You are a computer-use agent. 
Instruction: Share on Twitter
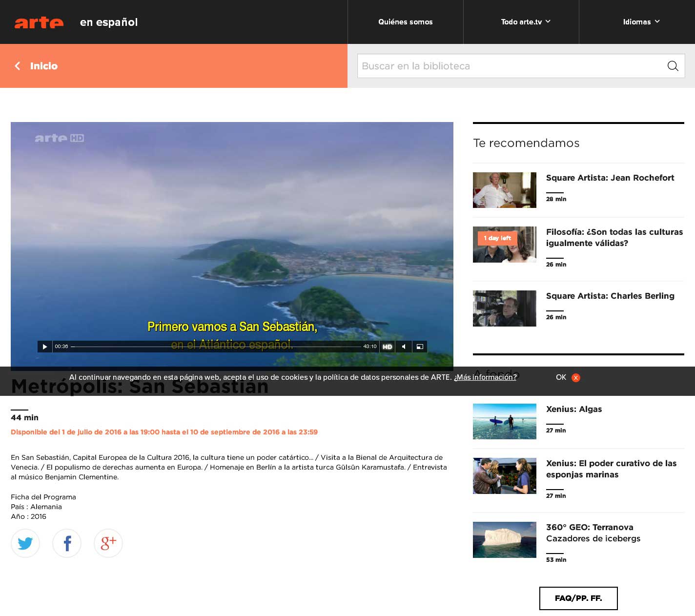click(x=25, y=543)
